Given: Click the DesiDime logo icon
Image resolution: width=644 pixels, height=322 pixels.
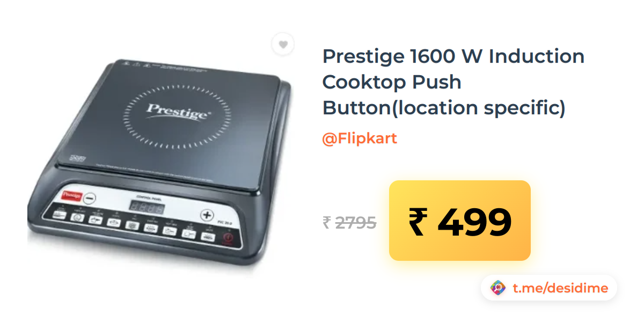Looking at the screenshot, I should click(x=499, y=288).
